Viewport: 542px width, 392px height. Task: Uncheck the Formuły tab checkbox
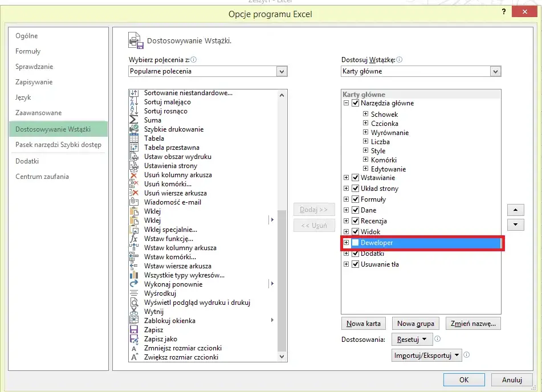click(x=355, y=199)
